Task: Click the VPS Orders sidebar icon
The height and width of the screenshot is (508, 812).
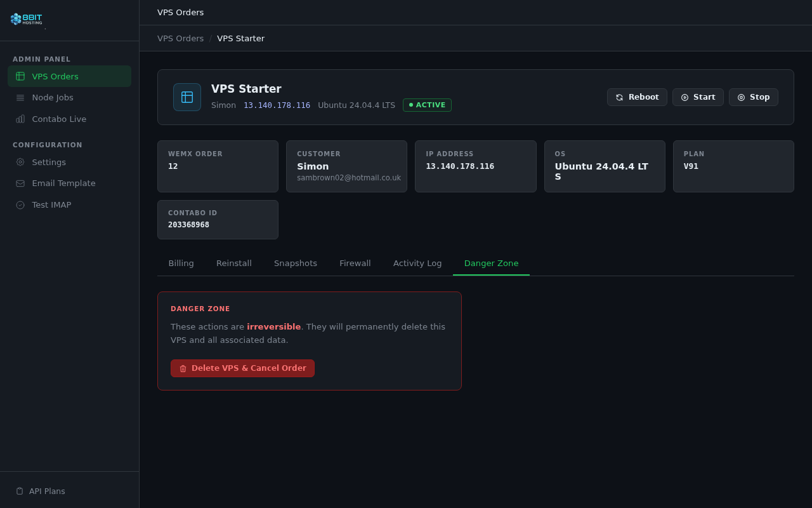Action: [20, 76]
